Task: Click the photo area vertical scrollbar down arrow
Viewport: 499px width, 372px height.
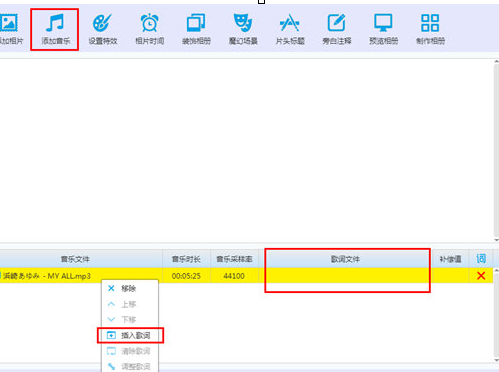Action: point(496,240)
